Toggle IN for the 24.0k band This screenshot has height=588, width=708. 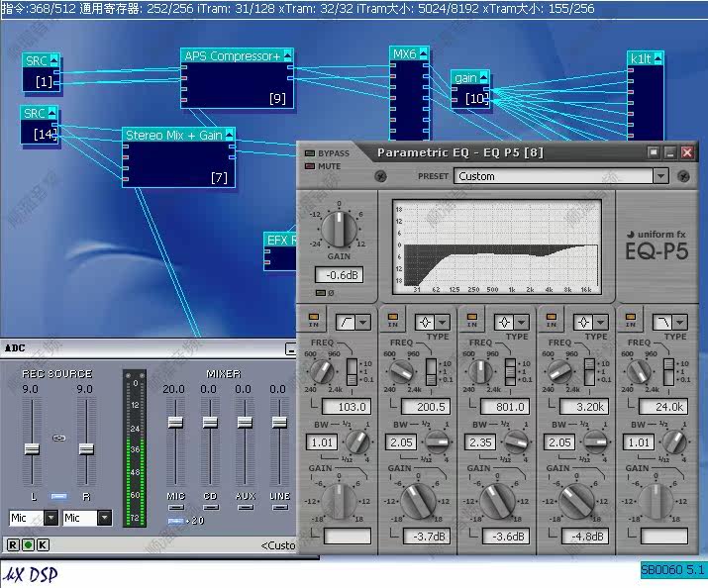tap(631, 317)
